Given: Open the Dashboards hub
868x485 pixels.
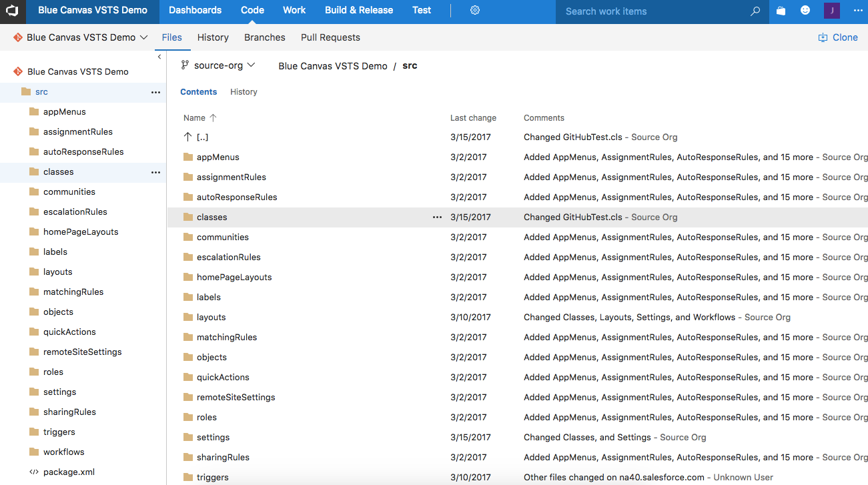Looking at the screenshot, I should point(195,11).
